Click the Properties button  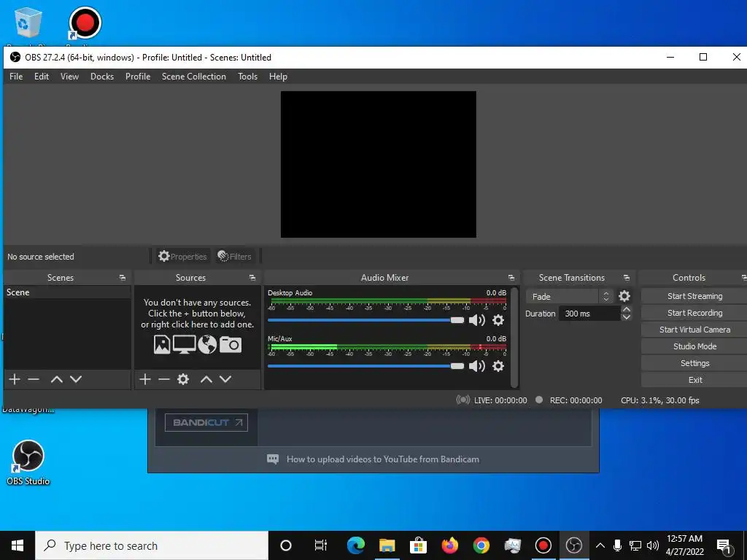(183, 256)
